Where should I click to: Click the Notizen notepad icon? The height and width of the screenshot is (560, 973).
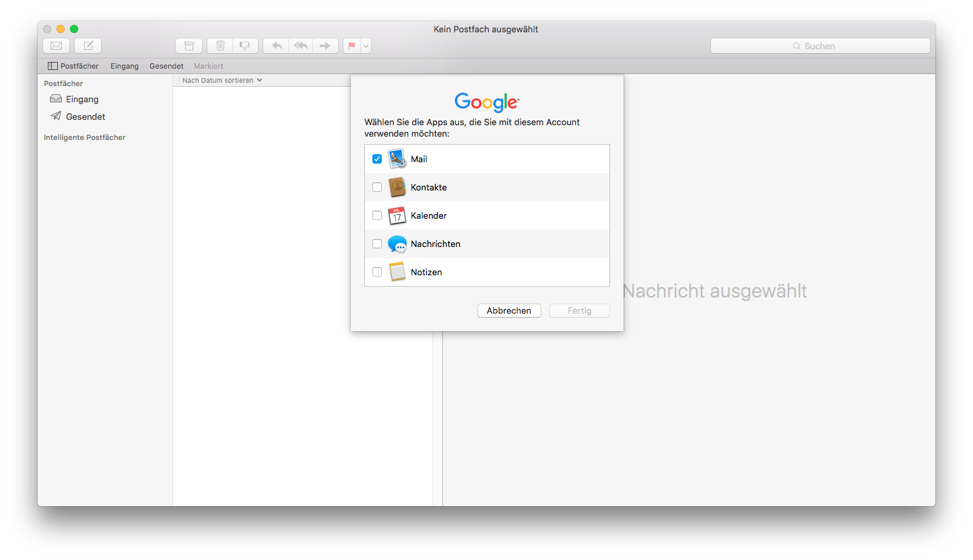(x=397, y=272)
